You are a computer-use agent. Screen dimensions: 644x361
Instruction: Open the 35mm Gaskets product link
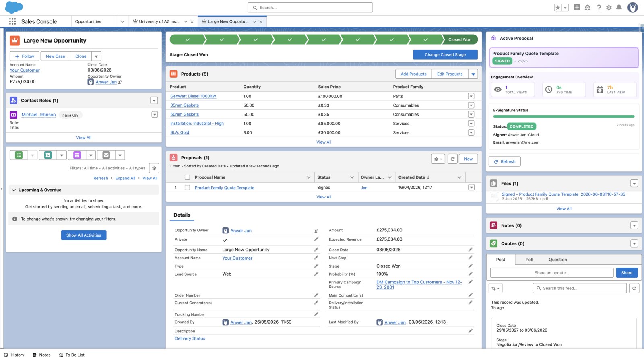pyautogui.click(x=184, y=105)
